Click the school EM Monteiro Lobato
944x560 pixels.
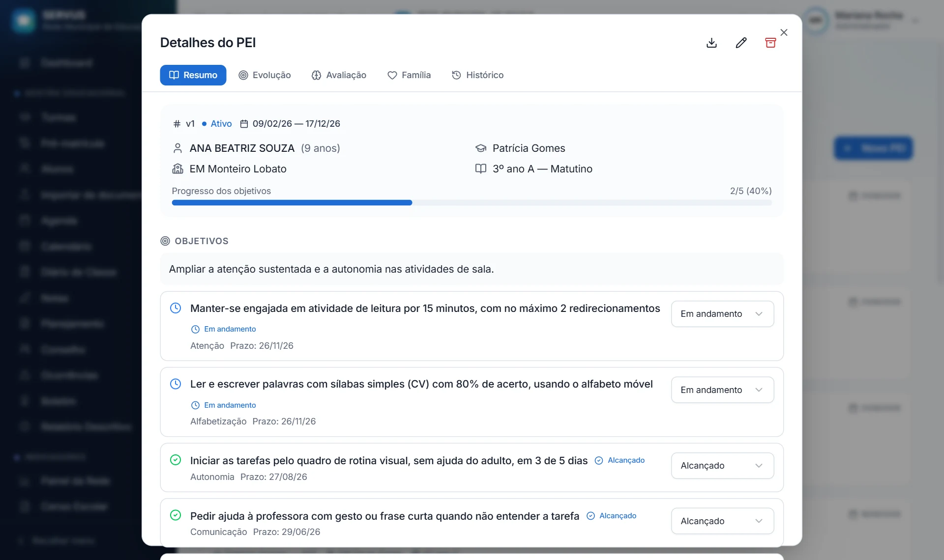pyautogui.click(x=238, y=169)
